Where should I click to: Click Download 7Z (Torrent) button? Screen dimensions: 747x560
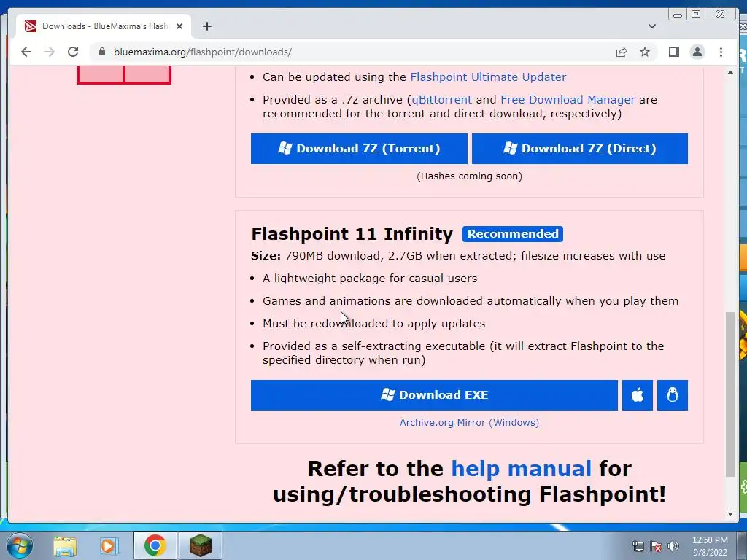[x=359, y=149]
